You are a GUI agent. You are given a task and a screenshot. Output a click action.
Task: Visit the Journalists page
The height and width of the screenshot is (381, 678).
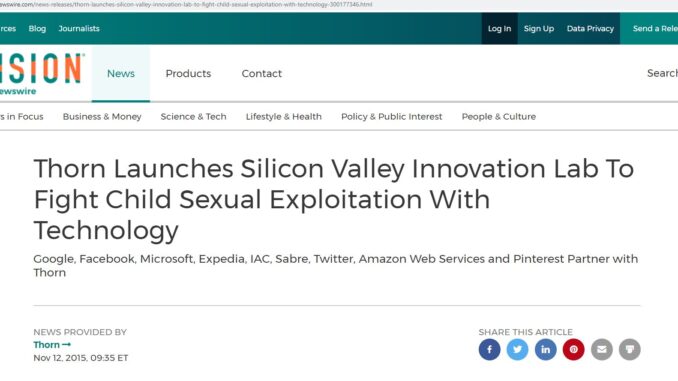[x=79, y=29]
